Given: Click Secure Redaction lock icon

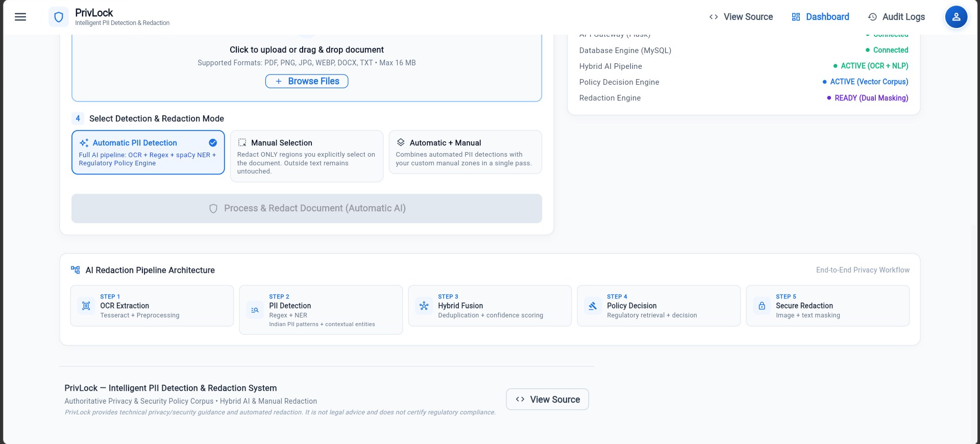Looking at the screenshot, I should [x=762, y=306].
